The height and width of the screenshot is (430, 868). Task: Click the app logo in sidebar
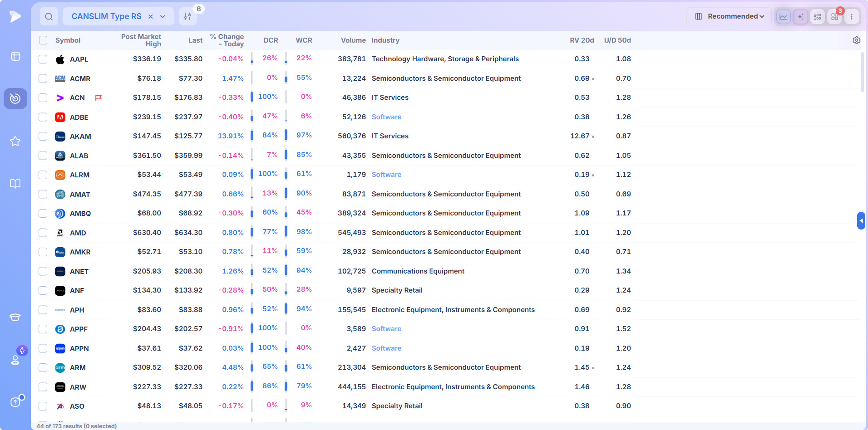point(15,16)
